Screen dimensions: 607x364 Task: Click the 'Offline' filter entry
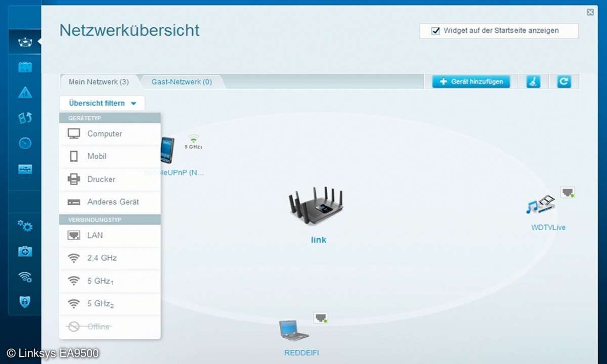(110, 327)
